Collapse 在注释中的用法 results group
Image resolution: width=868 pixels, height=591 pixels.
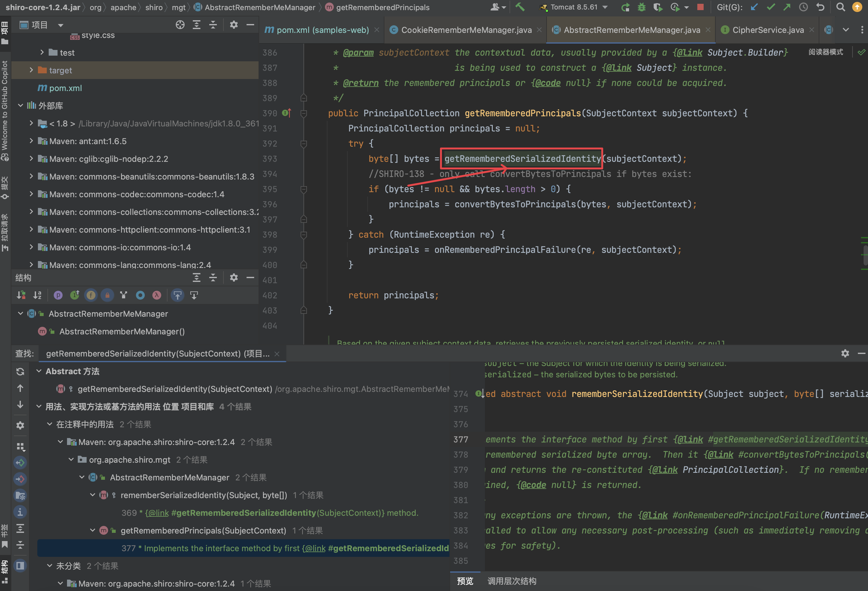[x=49, y=424]
